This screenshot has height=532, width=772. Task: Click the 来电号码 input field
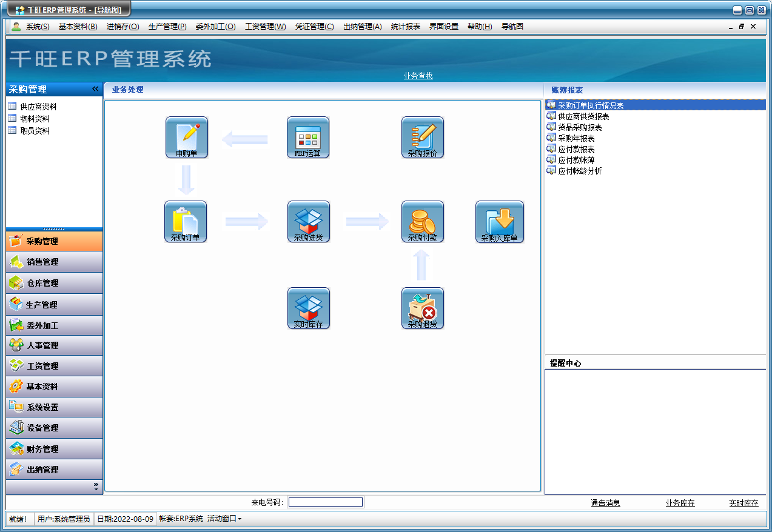tap(326, 502)
